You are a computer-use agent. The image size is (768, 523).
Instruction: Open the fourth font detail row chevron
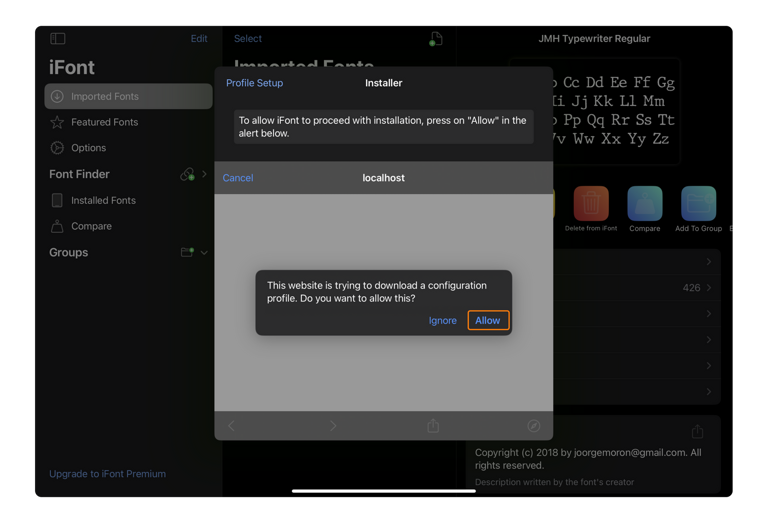pos(709,339)
